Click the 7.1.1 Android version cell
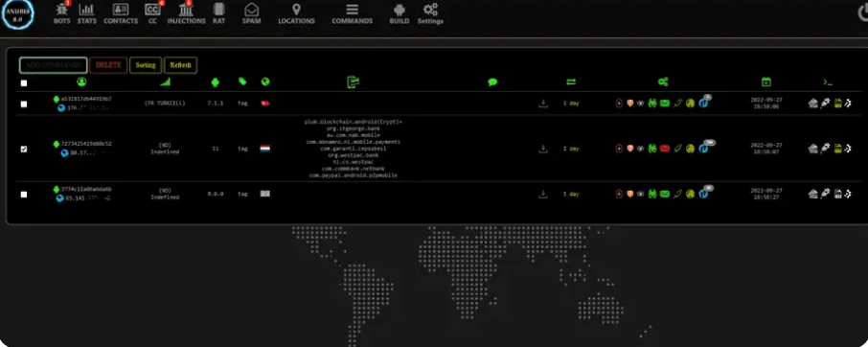This screenshot has height=347, width=868. (216, 104)
